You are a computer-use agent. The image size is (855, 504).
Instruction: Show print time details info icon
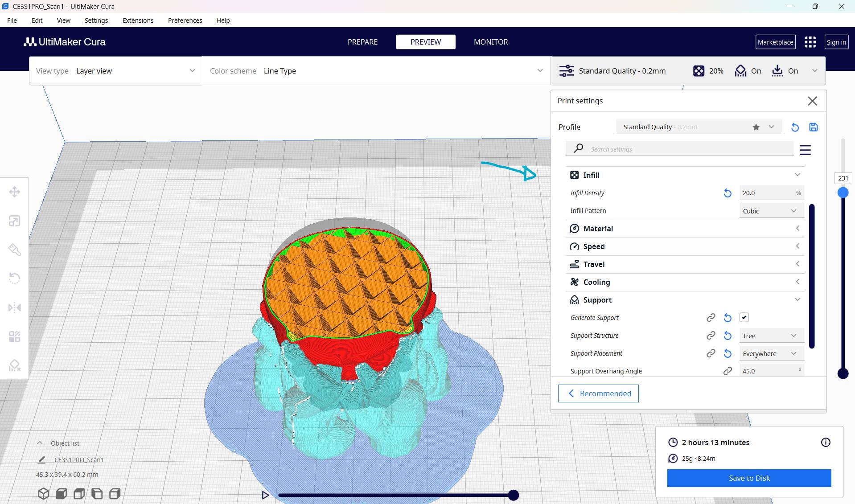(826, 442)
